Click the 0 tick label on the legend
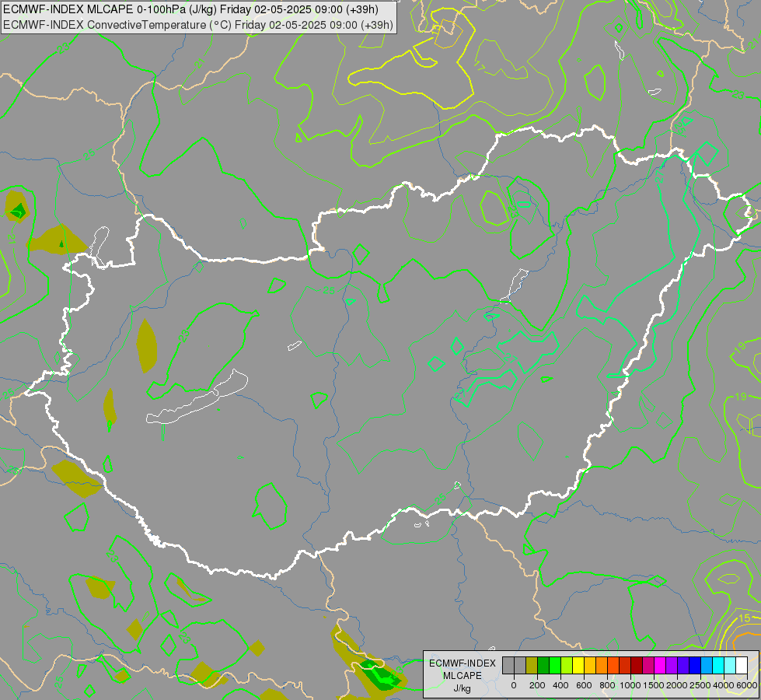Image resolution: width=761 pixels, height=700 pixels. 514,685
